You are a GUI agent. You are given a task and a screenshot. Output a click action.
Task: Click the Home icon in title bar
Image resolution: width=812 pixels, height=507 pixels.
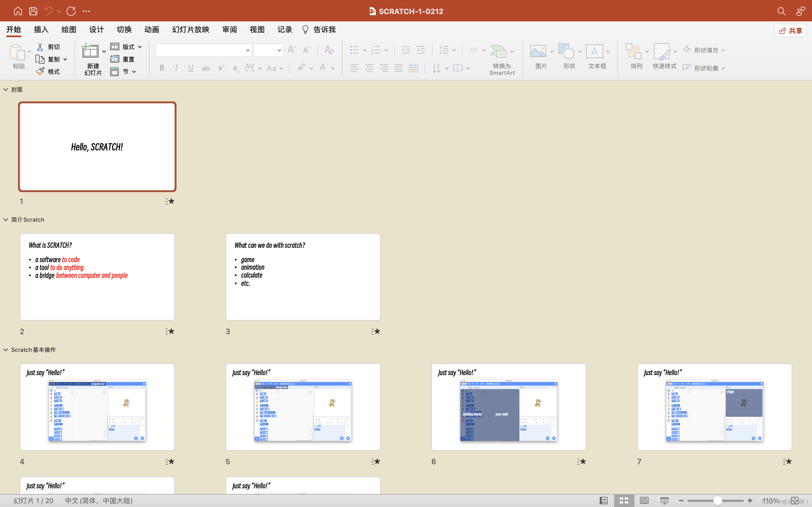tap(18, 11)
